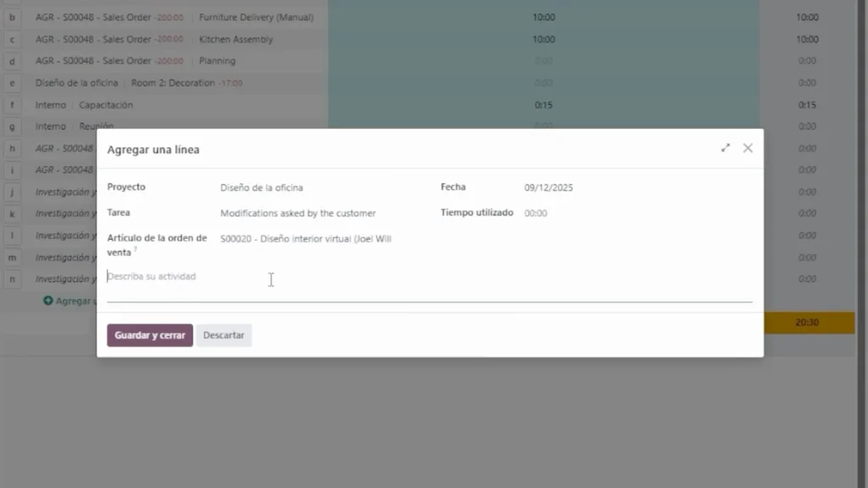868x488 pixels.
Task: Click the Interno Capacitación 0:15 time cell
Action: (543, 105)
